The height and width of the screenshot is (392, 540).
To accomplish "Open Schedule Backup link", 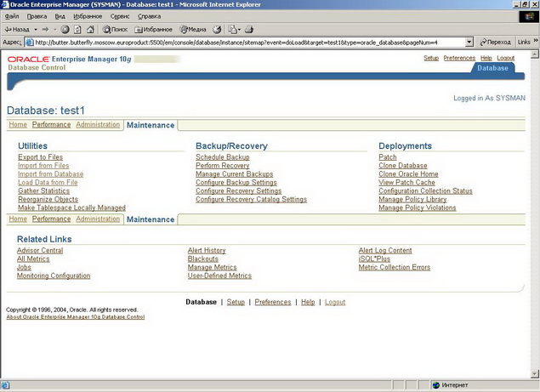I will click(x=223, y=157).
